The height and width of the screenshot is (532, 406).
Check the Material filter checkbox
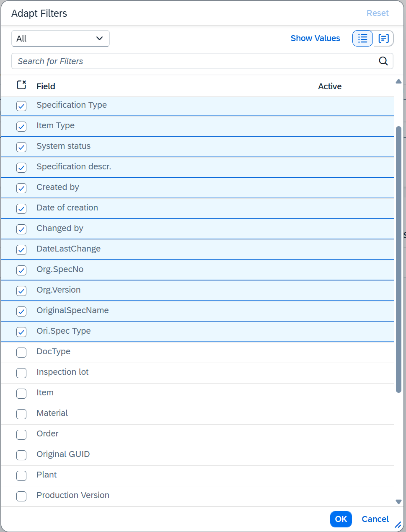[x=21, y=414]
